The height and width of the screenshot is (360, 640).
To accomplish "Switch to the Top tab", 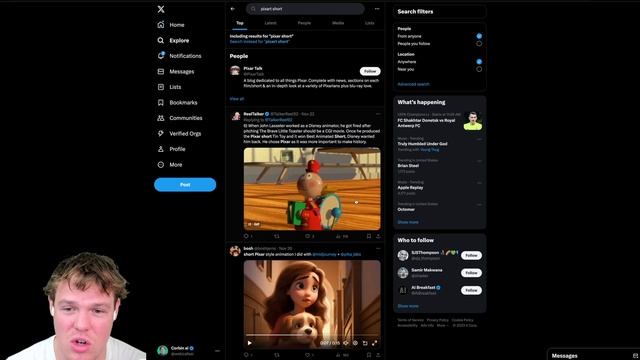I will coord(240,23).
